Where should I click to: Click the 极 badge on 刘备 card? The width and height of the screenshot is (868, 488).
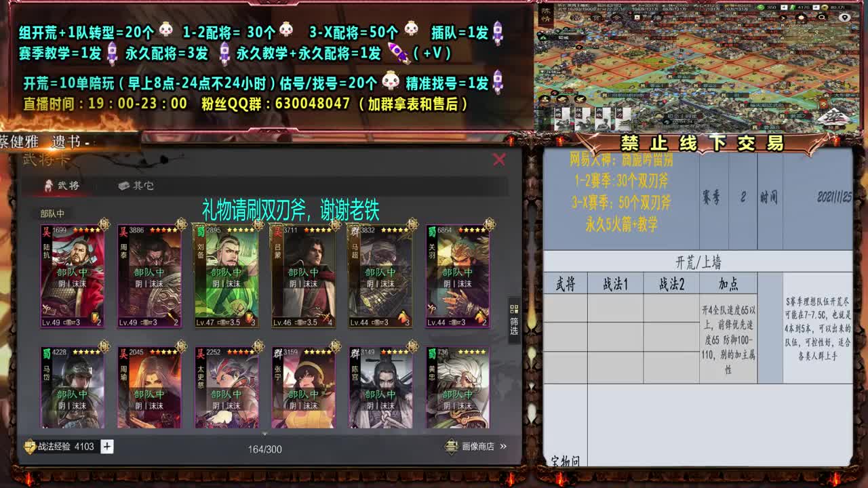[258, 224]
